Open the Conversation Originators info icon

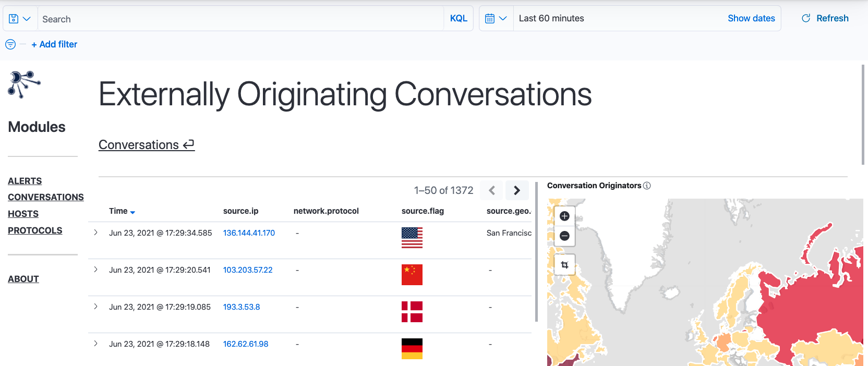(647, 186)
